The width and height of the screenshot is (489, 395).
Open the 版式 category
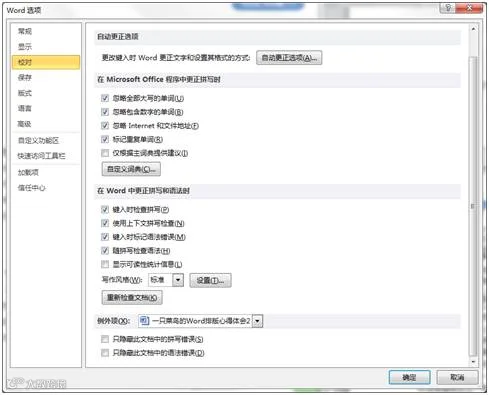click(25, 93)
